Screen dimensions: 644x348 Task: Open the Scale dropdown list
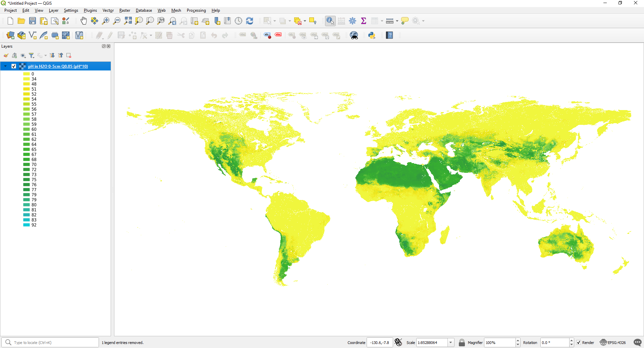pyautogui.click(x=451, y=343)
